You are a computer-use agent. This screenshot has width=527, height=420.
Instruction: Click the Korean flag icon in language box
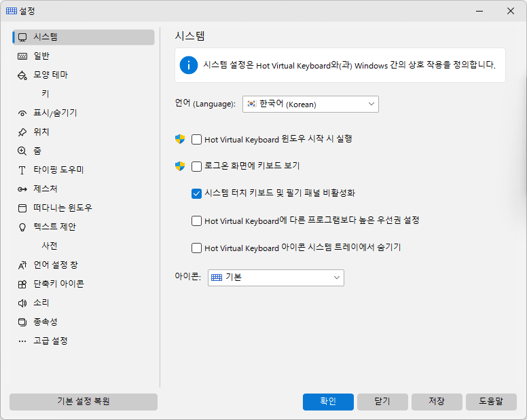pos(252,104)
